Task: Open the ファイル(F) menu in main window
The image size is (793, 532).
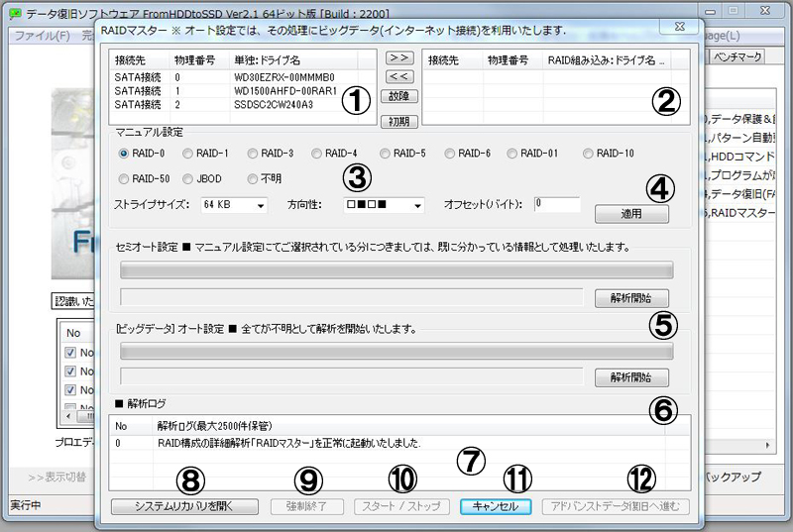Action: click(x=43, y=36)
